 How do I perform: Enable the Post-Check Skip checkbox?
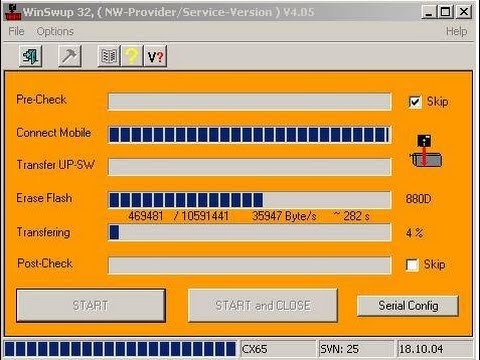412,265
